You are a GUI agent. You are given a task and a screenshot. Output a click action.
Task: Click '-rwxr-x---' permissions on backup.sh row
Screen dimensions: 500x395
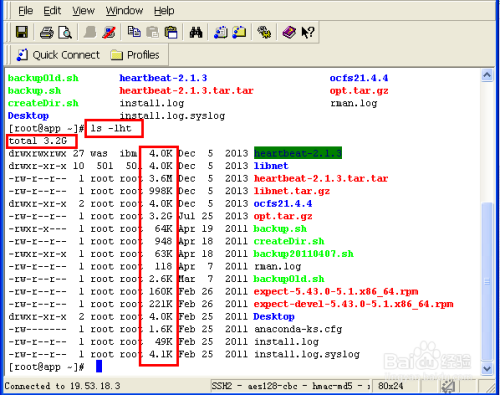(37, 229)
